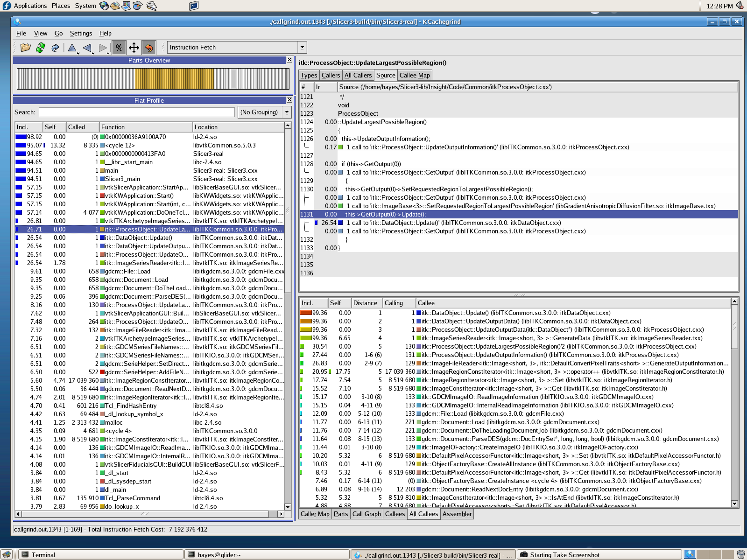Viewport: 747px width, 560px height.
Task: Click the Open file folder icon
Action: pos(26,48)
